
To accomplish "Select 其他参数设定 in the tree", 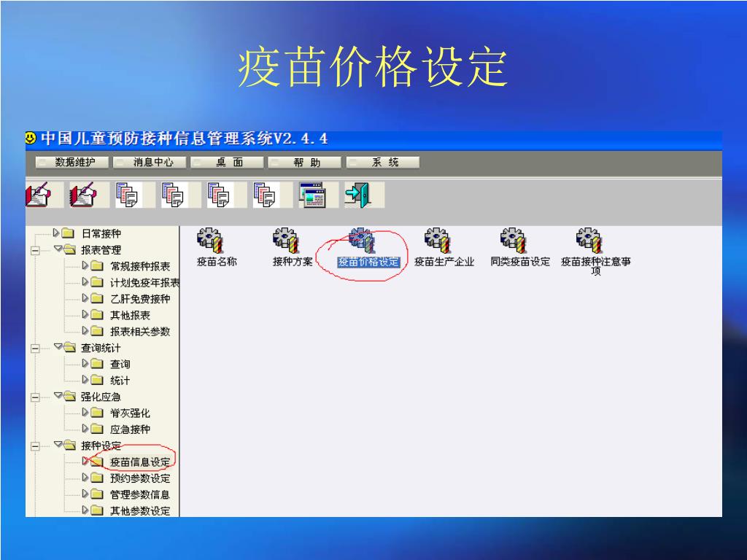I will point(140,511).
